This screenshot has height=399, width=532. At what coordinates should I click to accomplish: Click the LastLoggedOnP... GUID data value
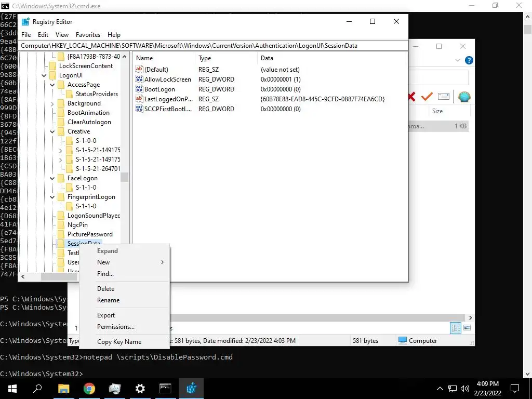(x=323, y=99)
